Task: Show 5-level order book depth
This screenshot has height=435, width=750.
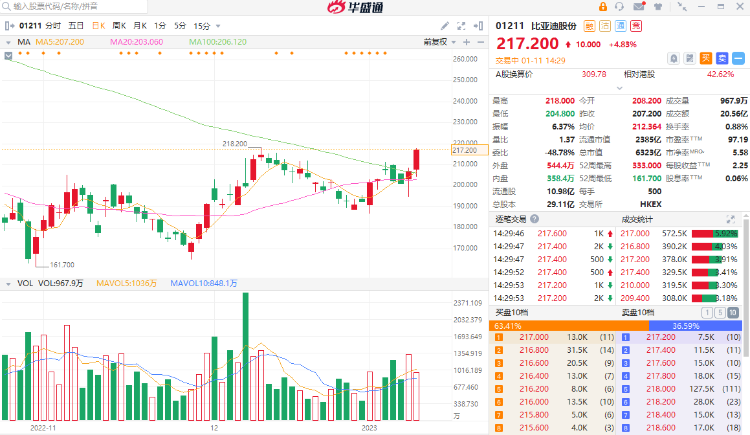Action: point(720,312)
